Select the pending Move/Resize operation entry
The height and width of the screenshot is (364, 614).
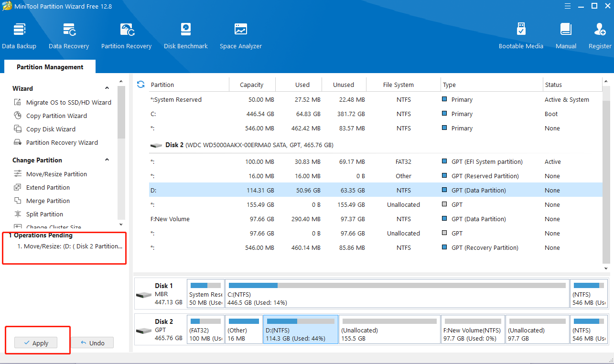coord(70,246)
